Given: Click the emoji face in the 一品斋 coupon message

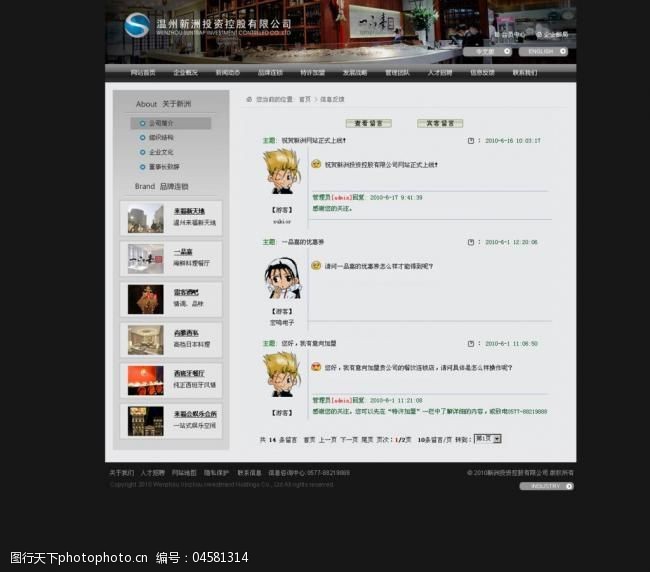Looking at the screenshot, I should click(x=316, y=265).
